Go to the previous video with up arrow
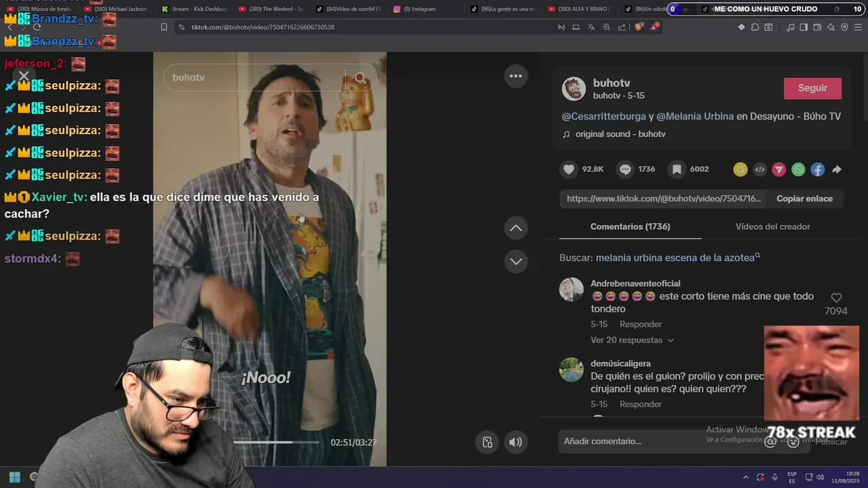This screenshot has height=488, width=868. pos(515,228)
